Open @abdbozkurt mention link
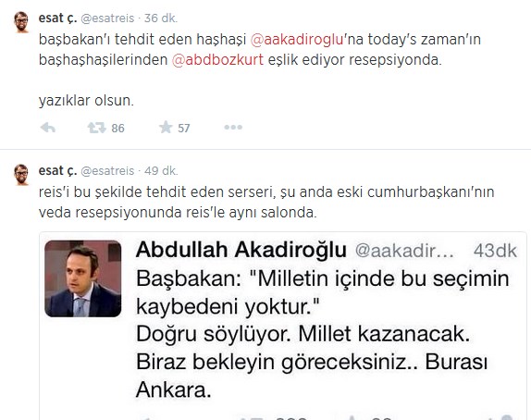The width and height of the screenshot is (531, 420). pos(217,59)
